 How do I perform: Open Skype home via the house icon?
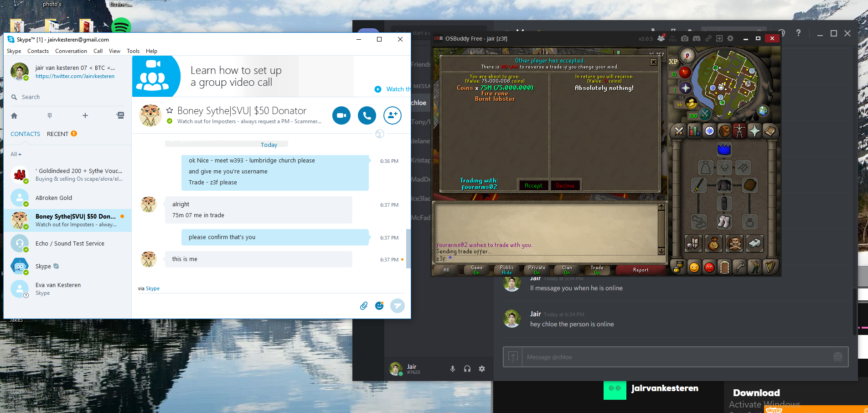pos(14,115)
